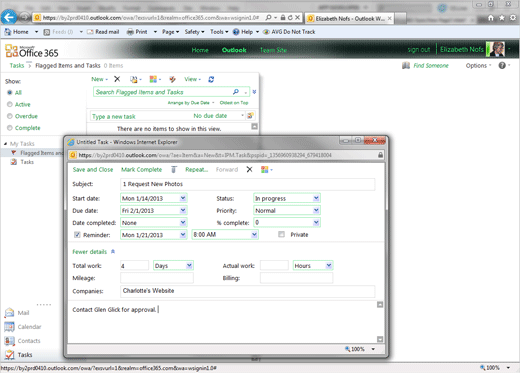Delete selected task with X in task list toolbar
Viewport: 520px width, 373px height.
pos(117,79)
